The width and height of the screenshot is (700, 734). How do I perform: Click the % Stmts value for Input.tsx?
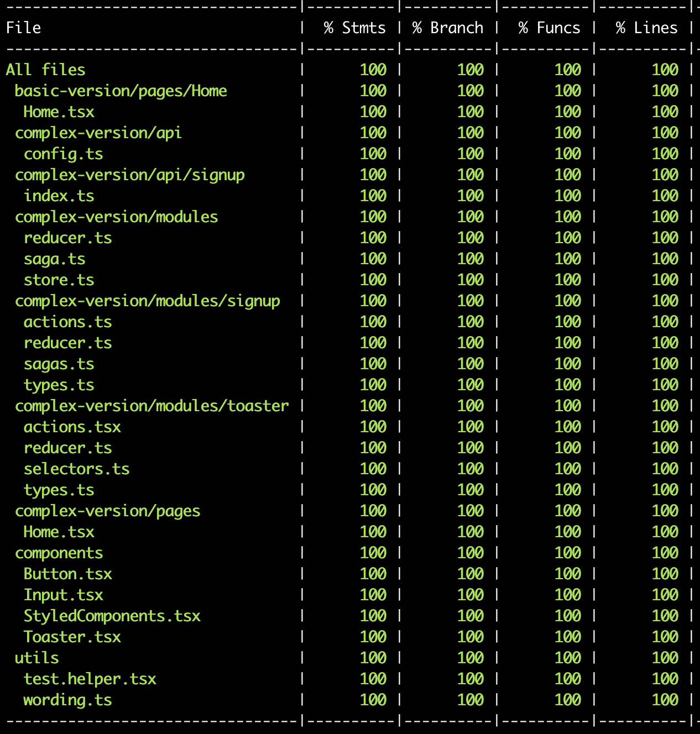click(x=373, y=595)
